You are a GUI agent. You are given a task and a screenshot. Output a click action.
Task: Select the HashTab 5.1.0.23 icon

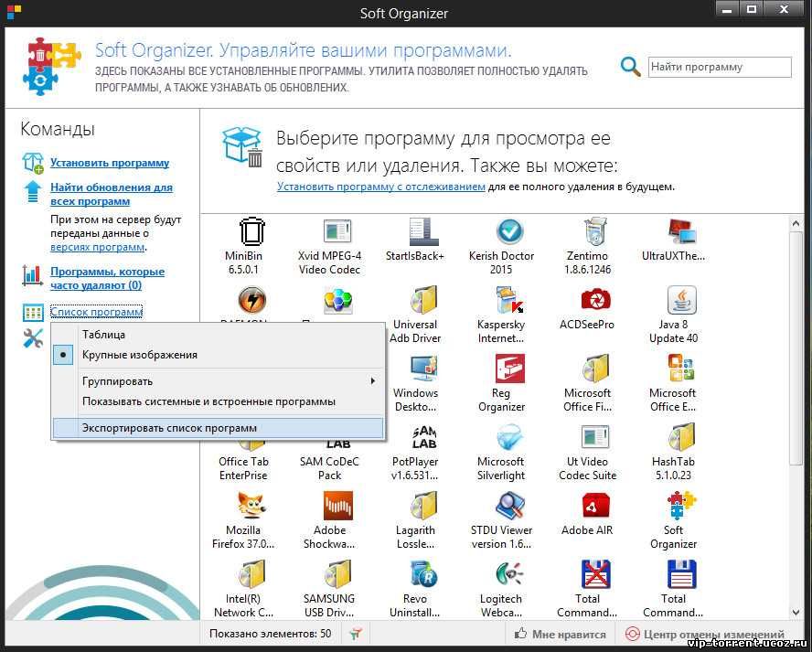[x=681, y=437]
